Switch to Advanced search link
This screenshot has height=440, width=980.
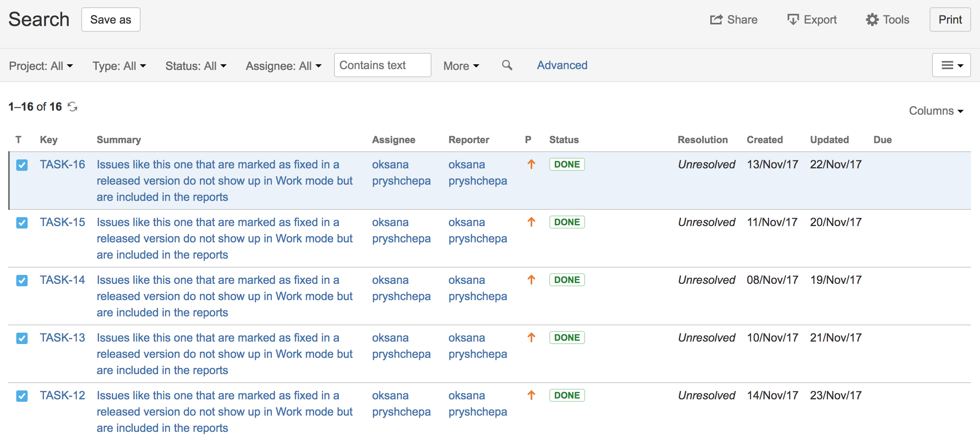click(562, 65)
